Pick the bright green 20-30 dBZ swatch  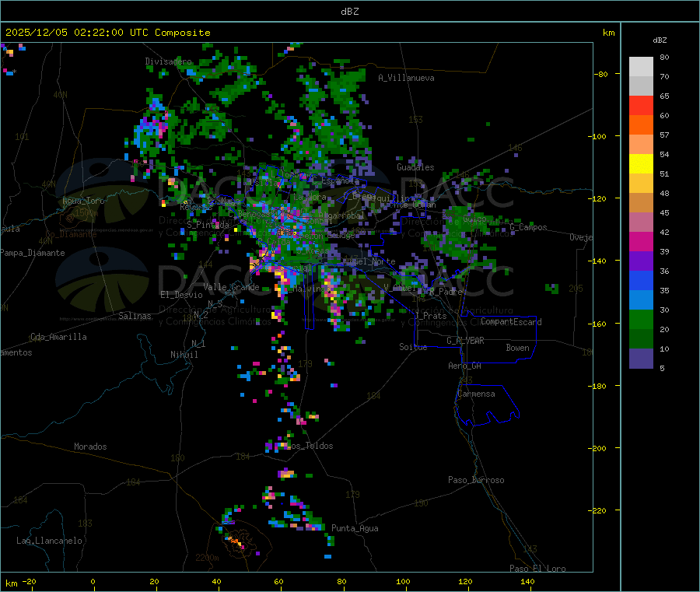641,319
